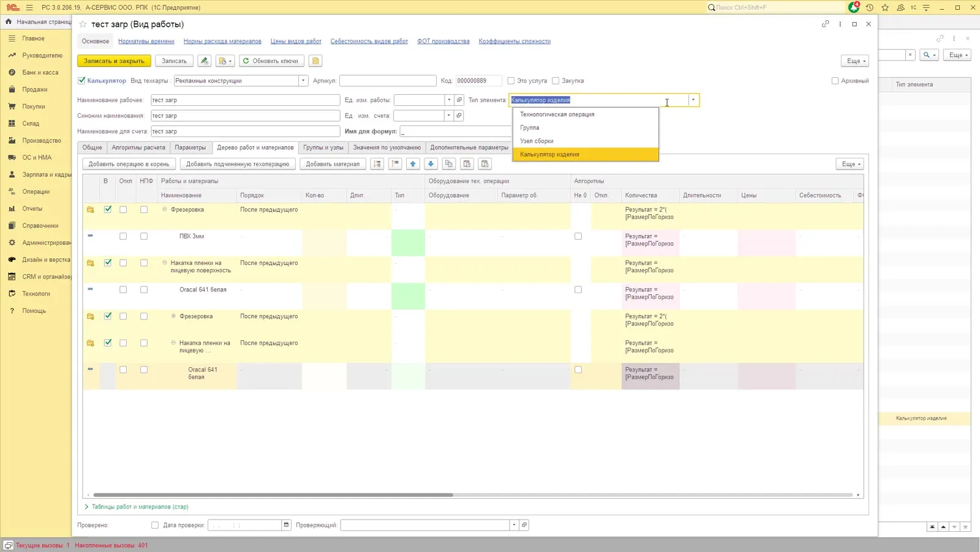Click the expand-tree list icon in tree toolbar
980x552 pixels.
(x=377, y=164)
